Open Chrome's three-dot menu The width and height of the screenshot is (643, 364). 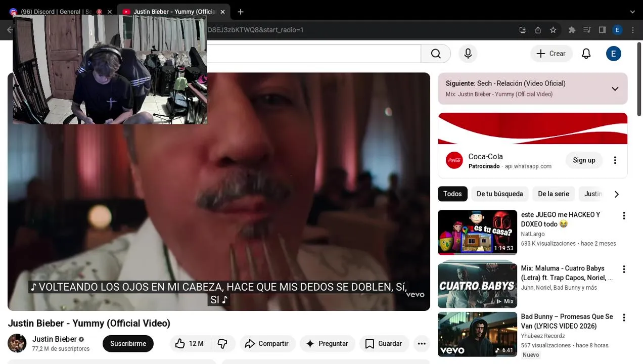(x=632, y=30)
